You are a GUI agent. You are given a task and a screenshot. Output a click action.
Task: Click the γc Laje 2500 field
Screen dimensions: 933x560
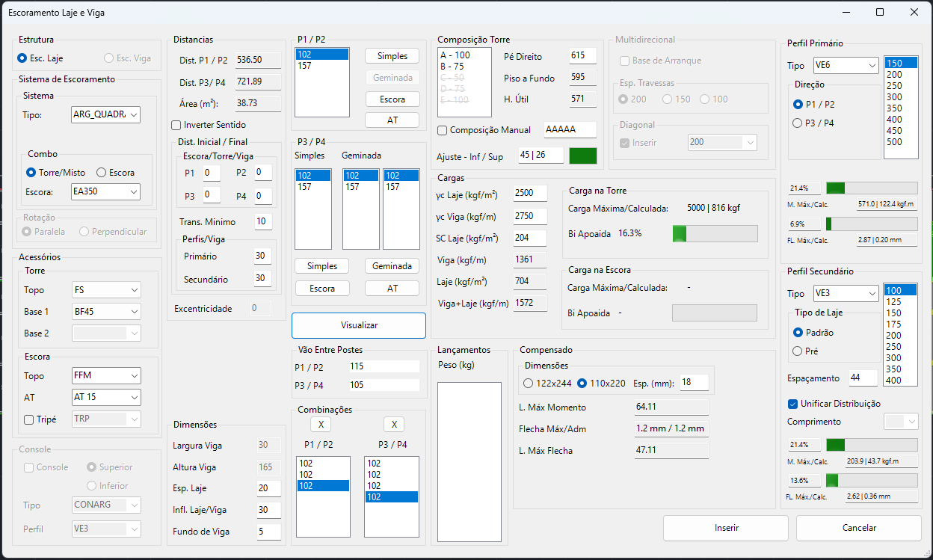[x=530, y=193]
